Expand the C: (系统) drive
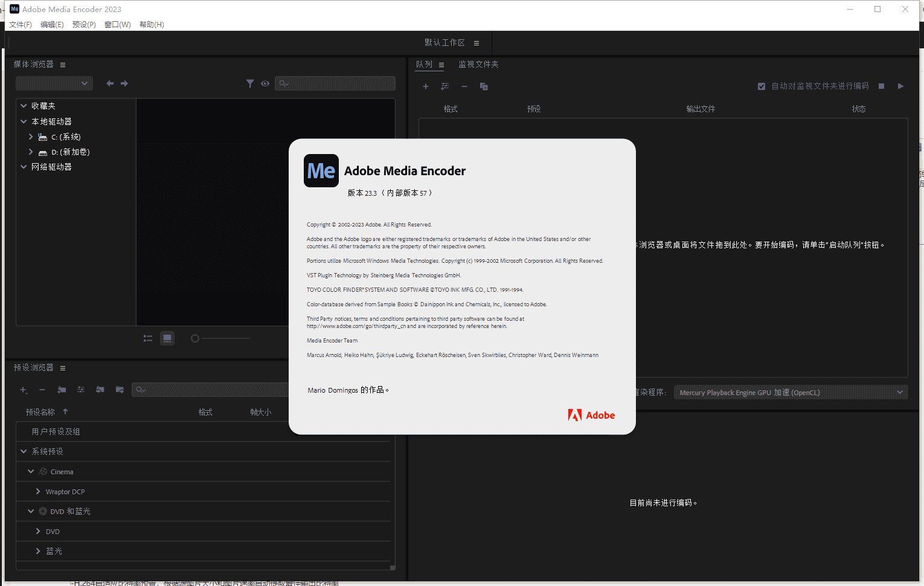The width and height of the screenshot is (924, 586). [x=31, y=137]
